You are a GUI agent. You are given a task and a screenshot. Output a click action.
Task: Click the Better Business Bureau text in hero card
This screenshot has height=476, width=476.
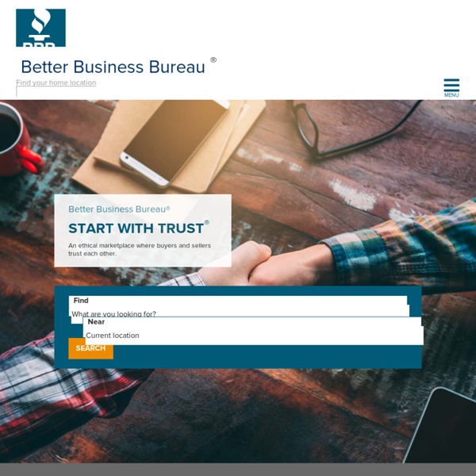pos(117,209)
